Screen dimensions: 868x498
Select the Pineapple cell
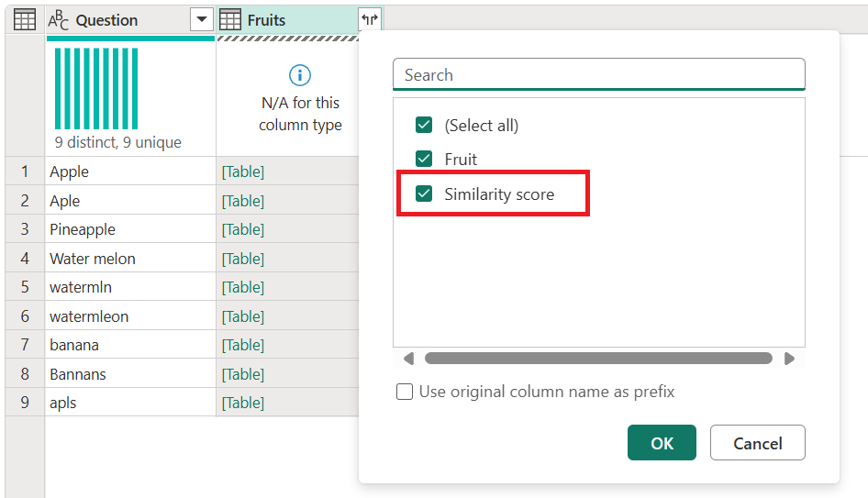coord(130,229)
